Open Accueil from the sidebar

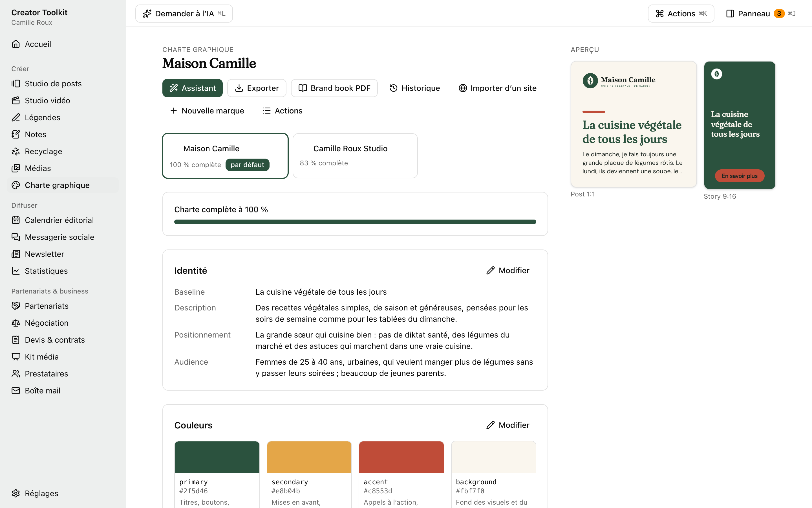(63, 44)
